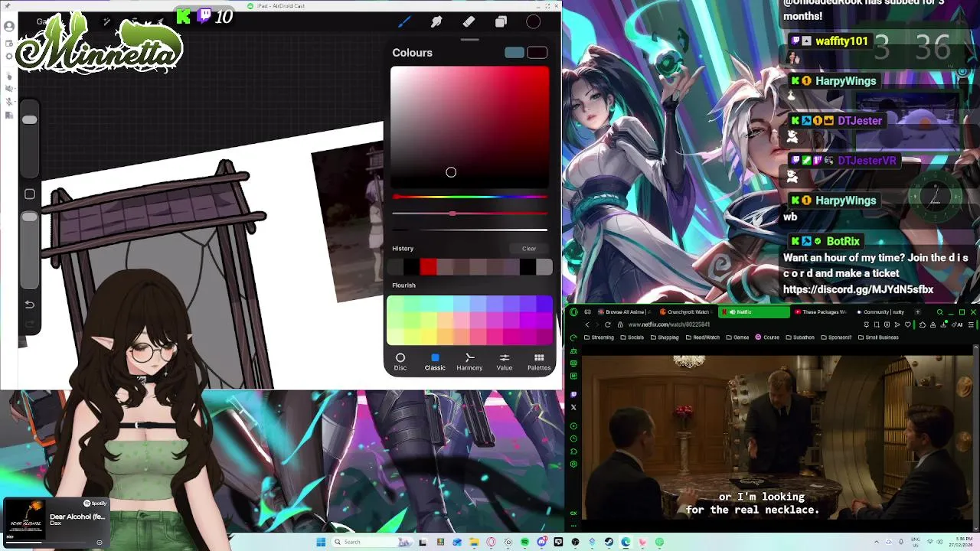Click the colour picker reticle in square
This screenshot has height=551, width=980.
click(x=451, y=173)
